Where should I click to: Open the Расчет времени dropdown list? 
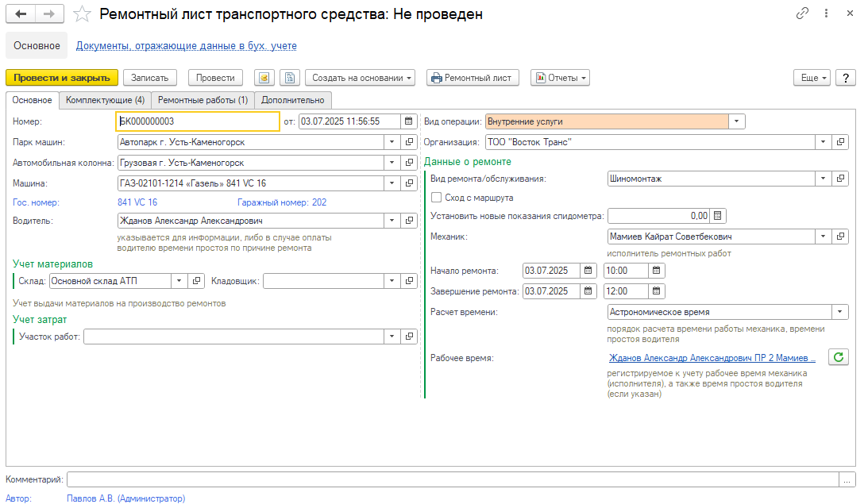tap(839, 312)
